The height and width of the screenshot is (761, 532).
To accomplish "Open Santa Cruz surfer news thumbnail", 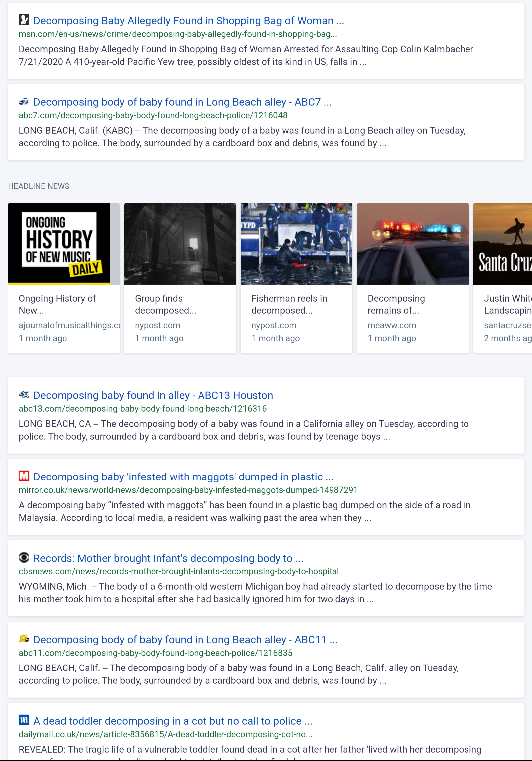I will 503,244.
